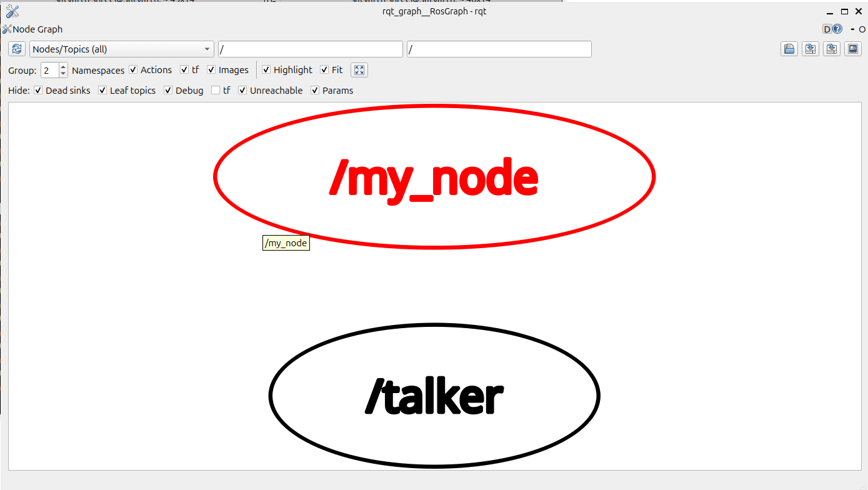
Task: Open help via the blue question-mark icon
Action: pos(837,29)
